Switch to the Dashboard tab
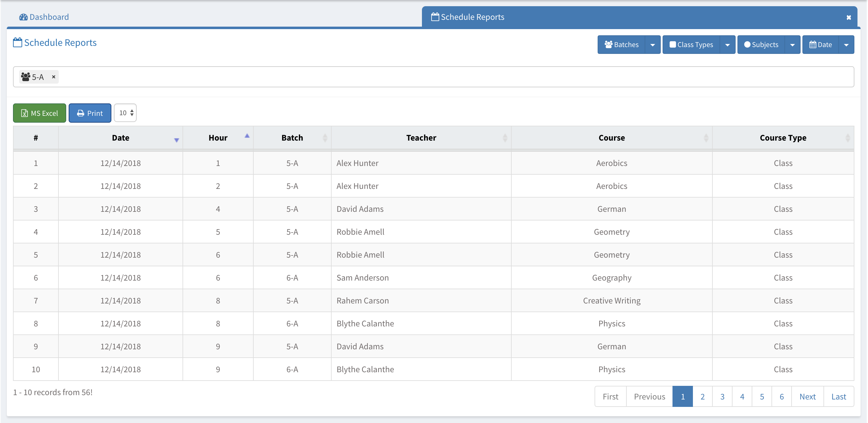Screen dimensions: 868x423 pos(44,17)
